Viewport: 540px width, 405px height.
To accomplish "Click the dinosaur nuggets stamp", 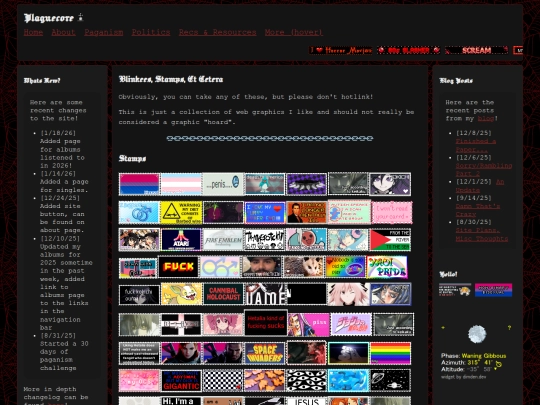I will pyautogui.click(x=265, y=381).
